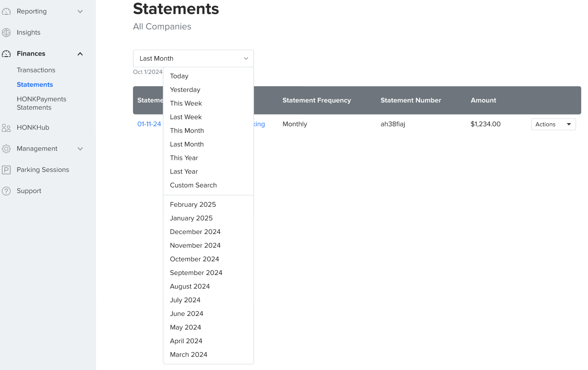Click the Management gear icon
This screenshot has width=588, height=370.
[6, 149]
